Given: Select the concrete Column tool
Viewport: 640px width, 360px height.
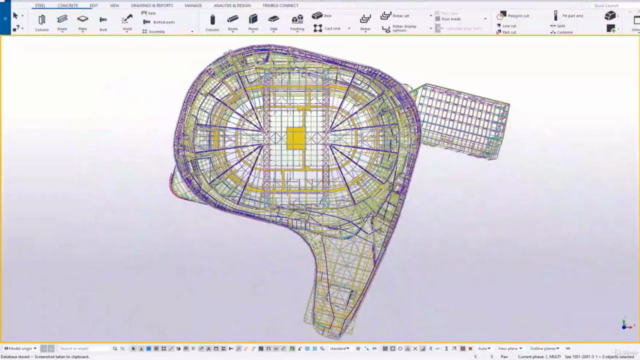Looking at the screenshot, I should pos(212,22).
